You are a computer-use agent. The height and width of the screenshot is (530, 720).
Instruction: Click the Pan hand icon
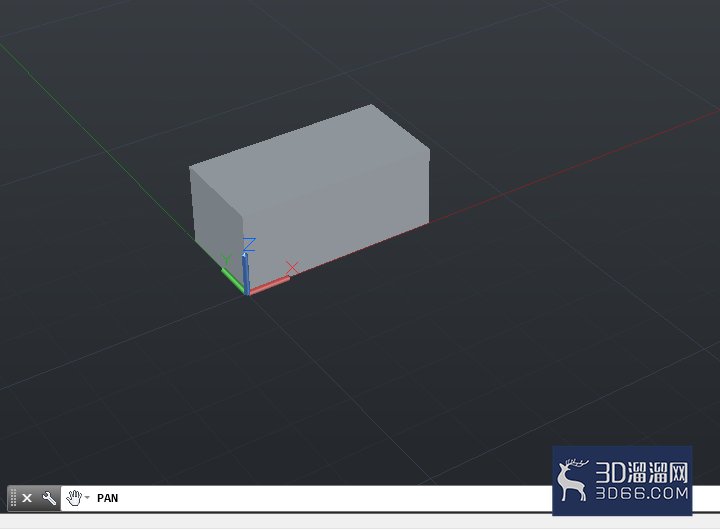(74, 498)
